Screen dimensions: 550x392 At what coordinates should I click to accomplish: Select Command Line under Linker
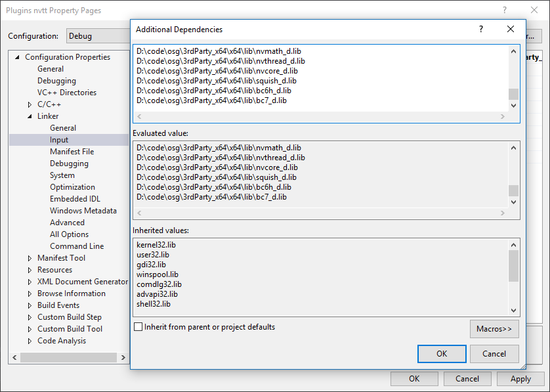[x=77, y=246]
